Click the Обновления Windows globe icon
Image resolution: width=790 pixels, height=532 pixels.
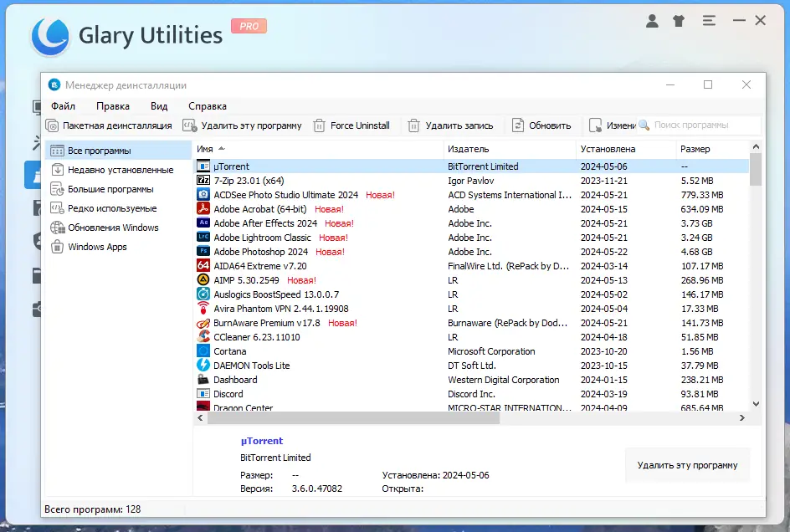click(58, 228)
